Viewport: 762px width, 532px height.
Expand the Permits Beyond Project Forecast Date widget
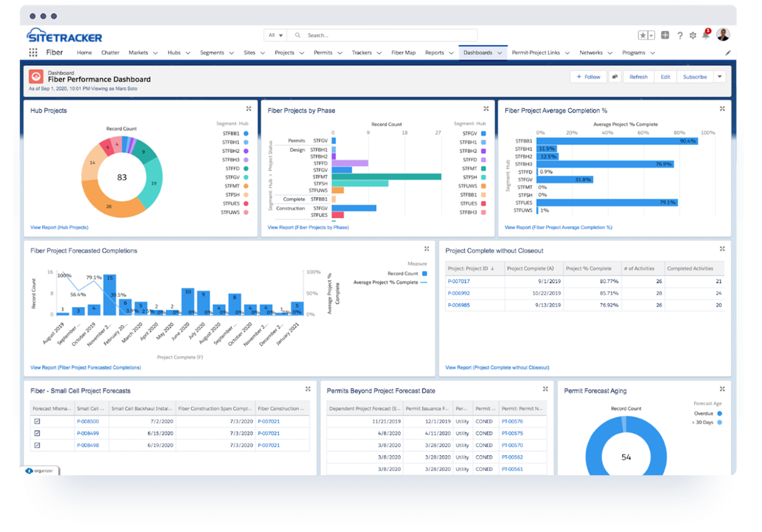[545, 389]
